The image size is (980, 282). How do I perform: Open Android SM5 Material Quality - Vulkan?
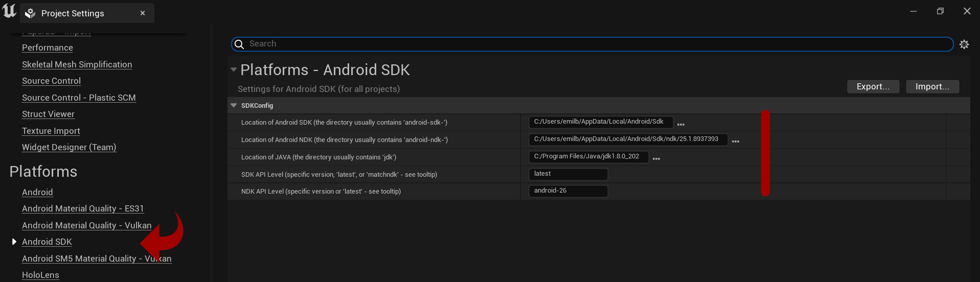(97, 258)
